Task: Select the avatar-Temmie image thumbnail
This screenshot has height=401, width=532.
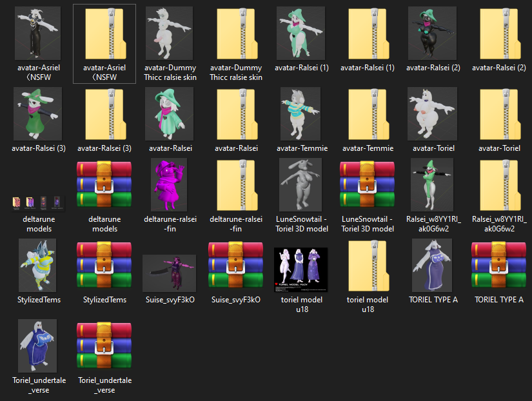Action: click(300, 113)
